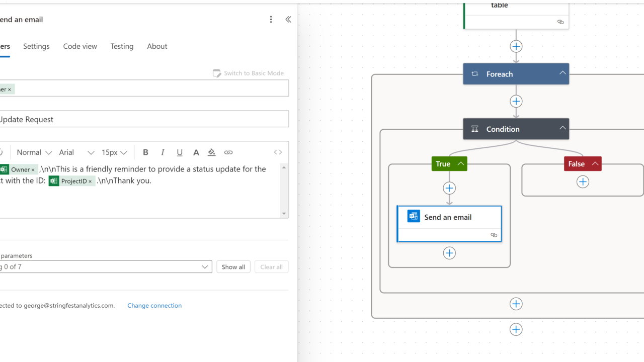Open the highlight color fill tool
Viewport: 644px width, 362px height.
(x=212, y=152)
